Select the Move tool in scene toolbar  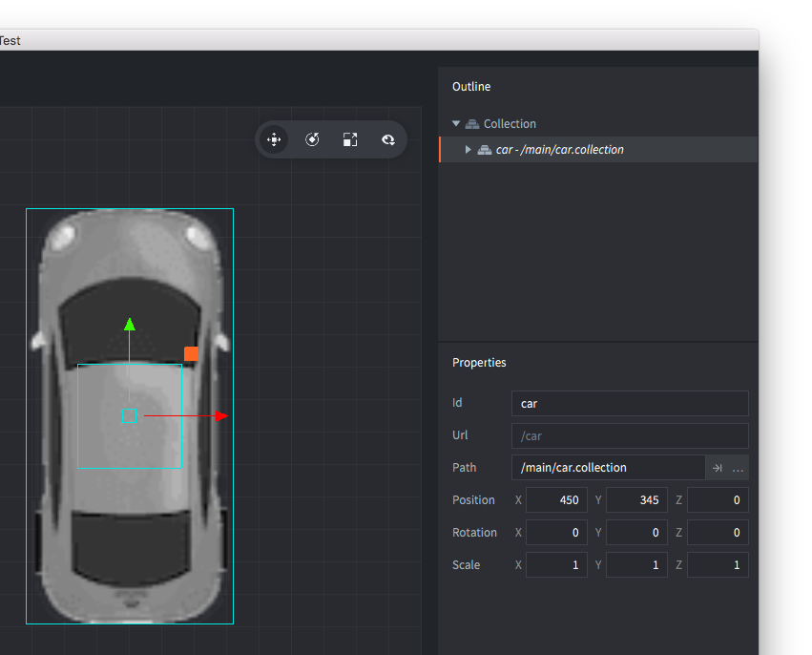[274, 139]
